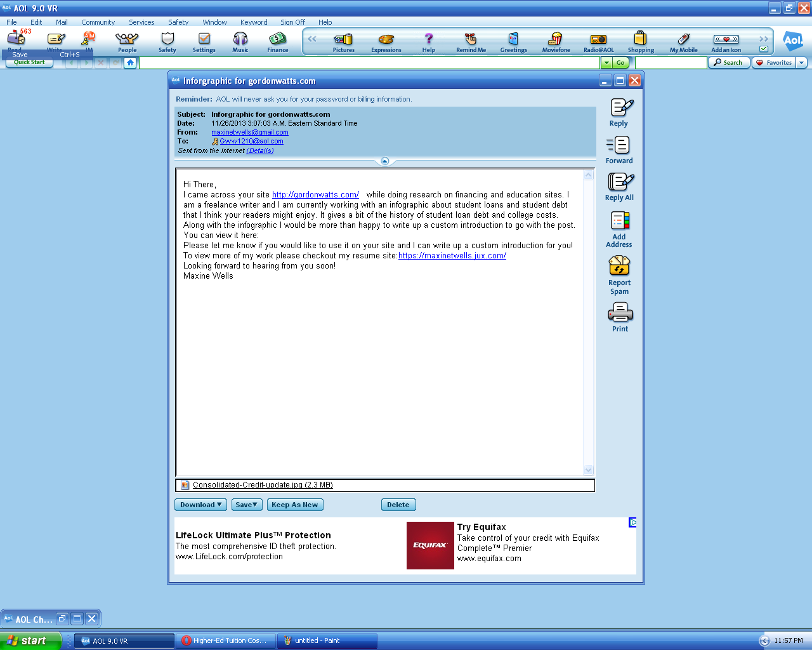The height and width of the screenshot is (650, 812).
Task: Open the Windows start button
Action: [x=30, y=640]
